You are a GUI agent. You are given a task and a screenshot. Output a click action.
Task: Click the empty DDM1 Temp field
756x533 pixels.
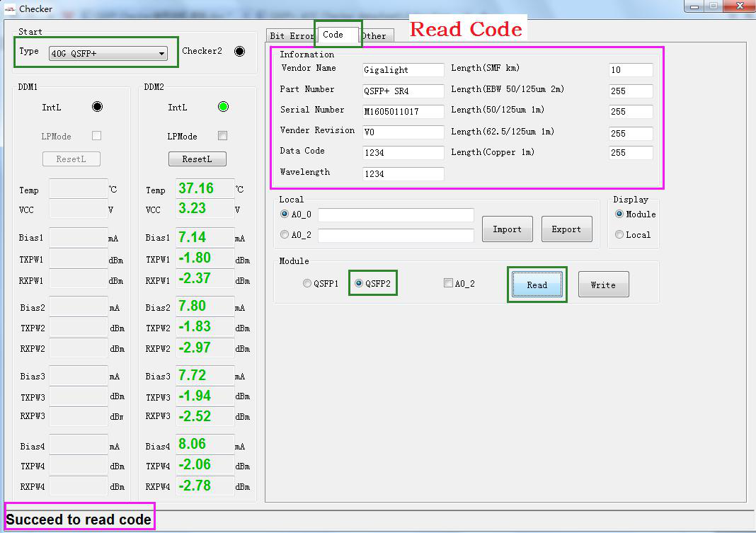pos(79,189)
